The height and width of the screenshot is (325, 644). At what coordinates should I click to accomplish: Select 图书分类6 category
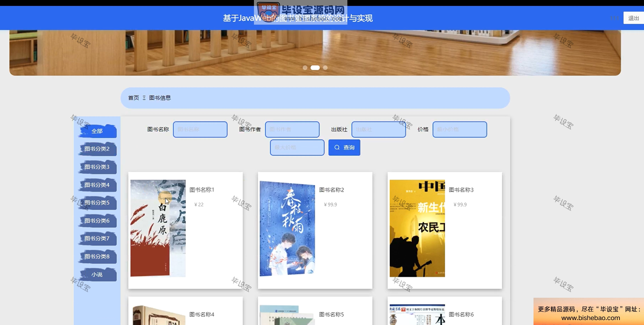(x=97, y=221)
